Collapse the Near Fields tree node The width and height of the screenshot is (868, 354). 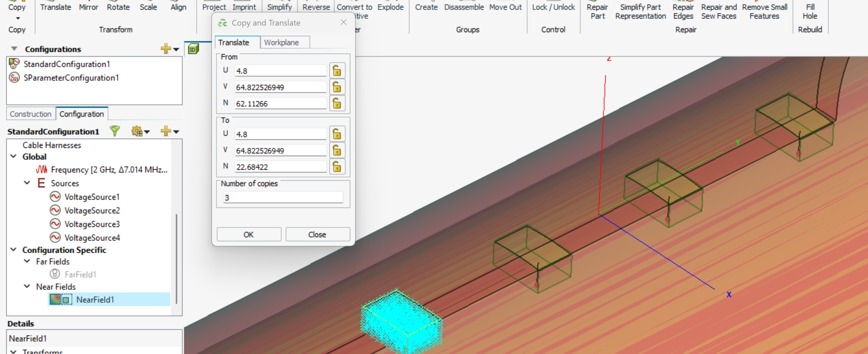pos(27,286)
